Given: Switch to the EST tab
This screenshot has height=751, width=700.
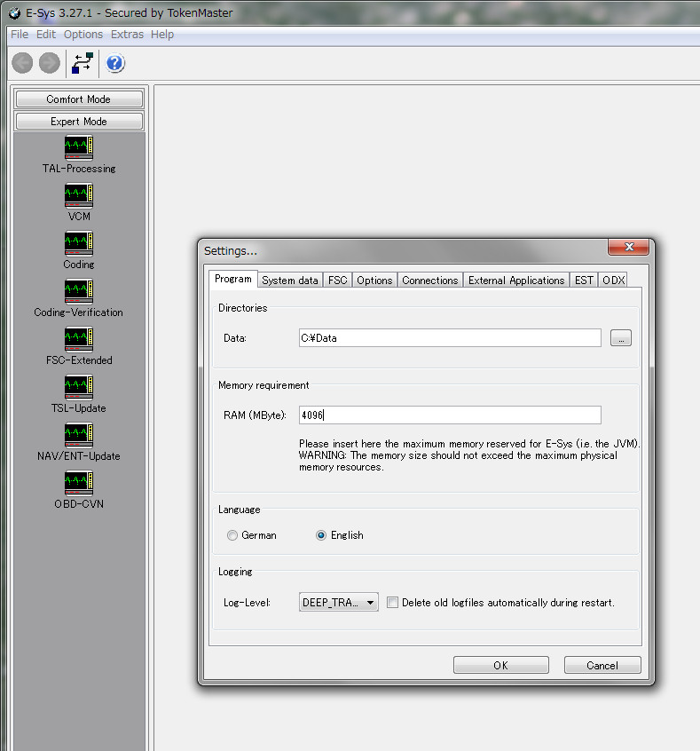Looking at the screenshot, I should 584,281.
